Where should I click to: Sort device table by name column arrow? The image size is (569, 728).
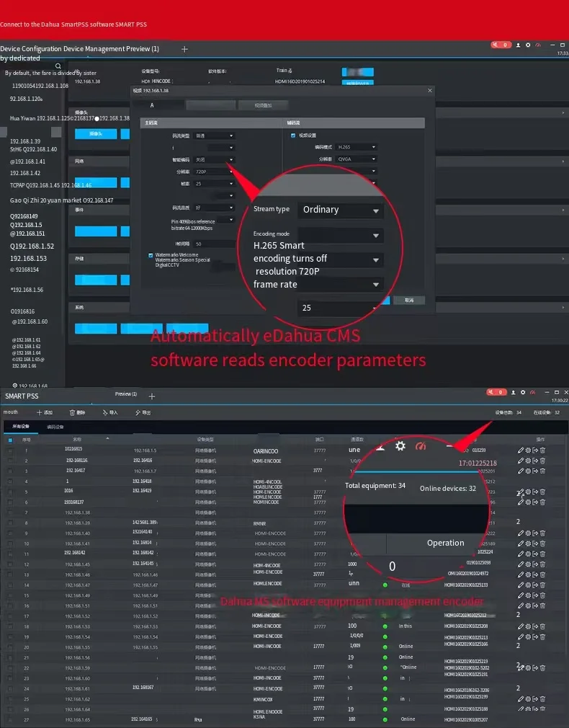point(107,438)
